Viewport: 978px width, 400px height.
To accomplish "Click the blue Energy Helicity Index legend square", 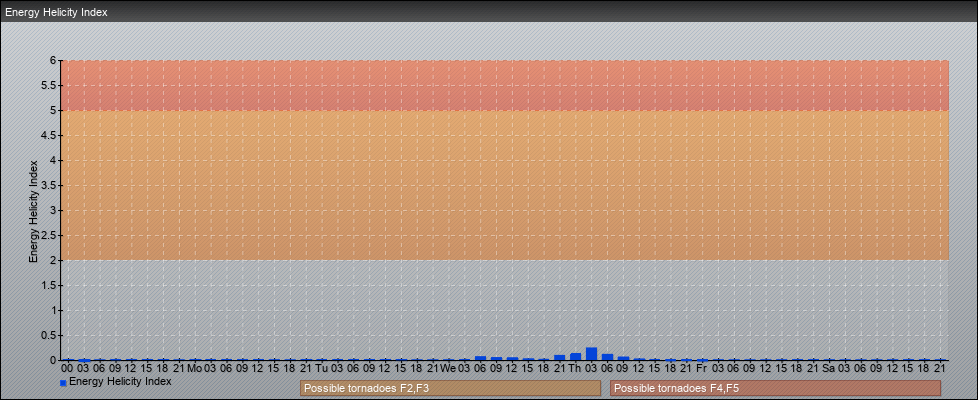I will (63, 383).
